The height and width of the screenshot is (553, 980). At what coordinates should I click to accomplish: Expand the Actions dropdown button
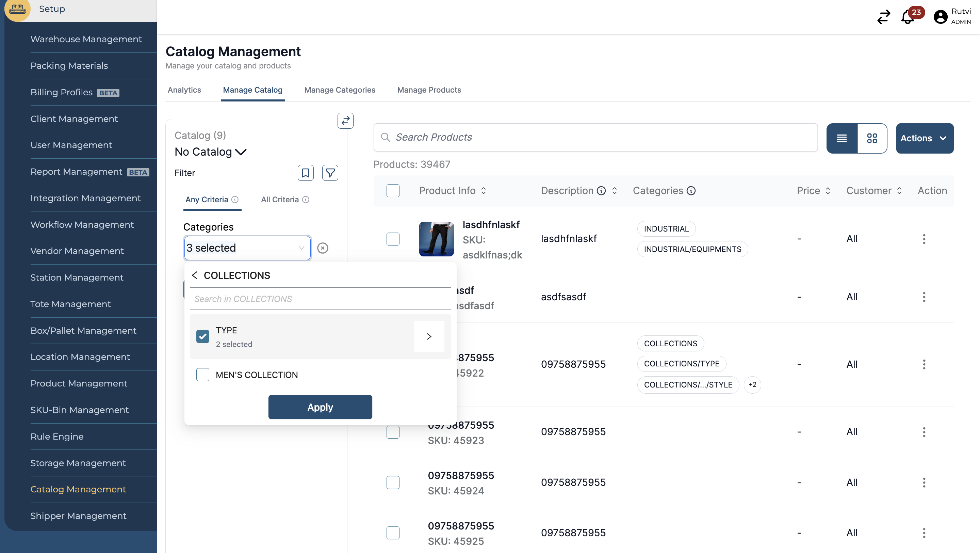925,138
